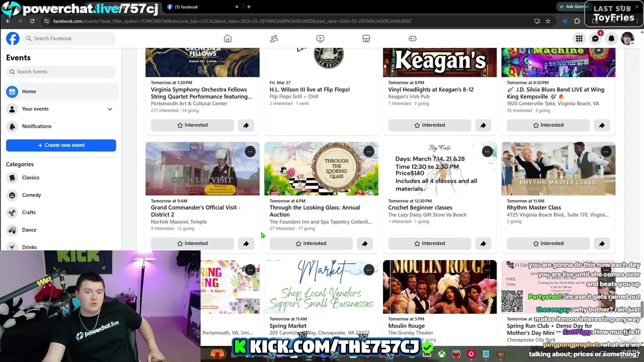The width and height of the screenshot is (644, 362).
Task: Open Spring Market event title
Action: (x=288, y=326)
